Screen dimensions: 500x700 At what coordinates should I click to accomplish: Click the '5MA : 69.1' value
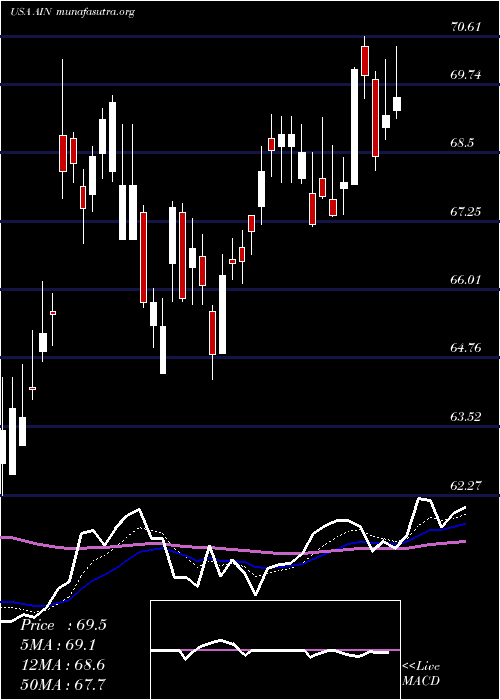coord(58,645)
